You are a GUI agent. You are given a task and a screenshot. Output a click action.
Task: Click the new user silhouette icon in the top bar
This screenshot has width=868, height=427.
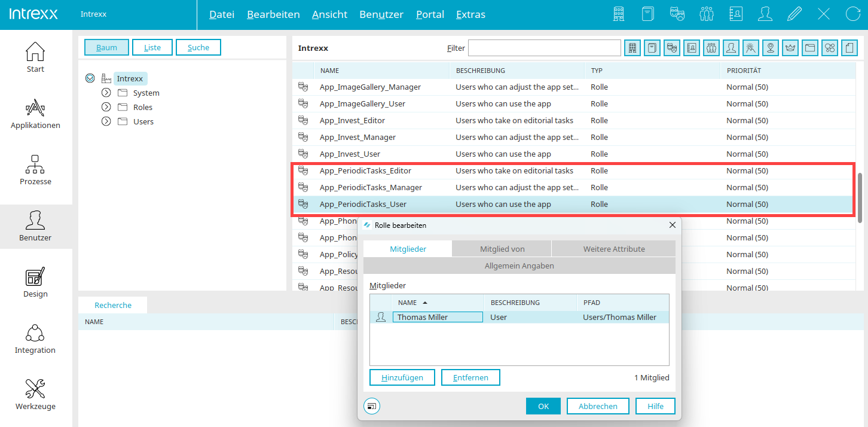pyautogui.click(x=765, y=14)
